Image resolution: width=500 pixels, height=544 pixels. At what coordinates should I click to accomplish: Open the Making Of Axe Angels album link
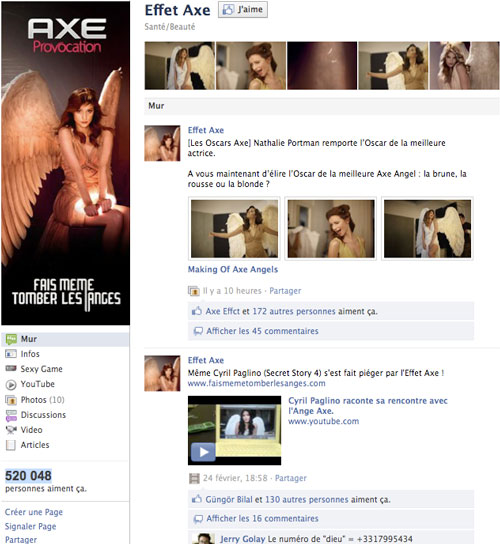click(x=233, y=270)
